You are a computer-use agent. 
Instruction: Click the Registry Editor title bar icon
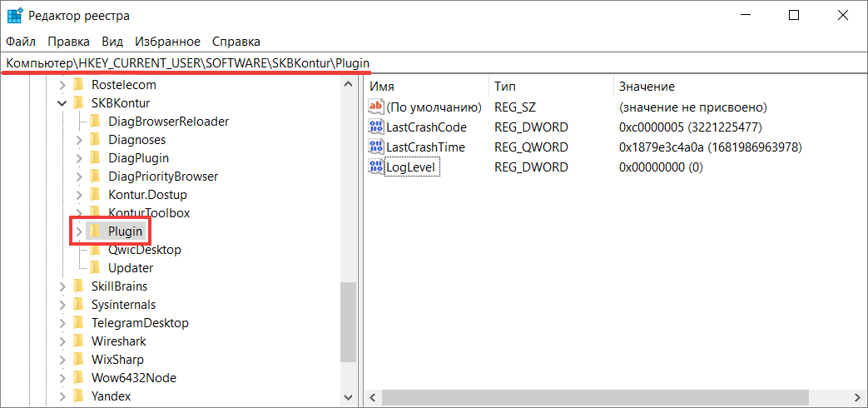tap(15, 16)
